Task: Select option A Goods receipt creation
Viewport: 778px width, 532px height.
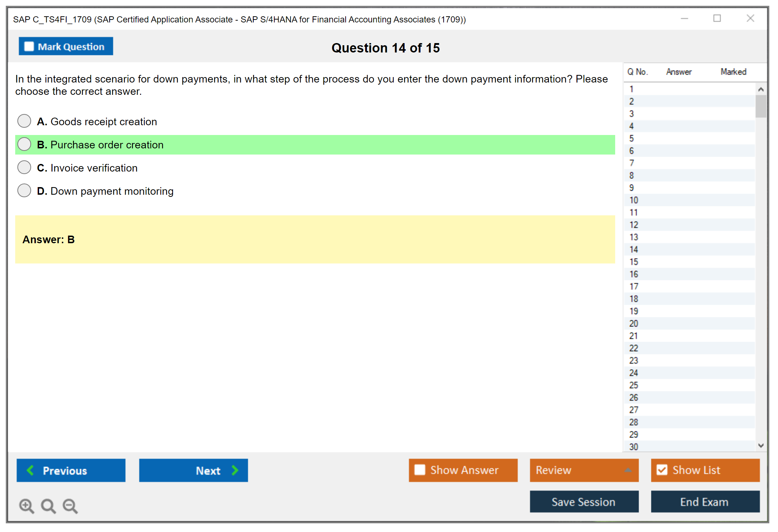Action: pos(24,121)
